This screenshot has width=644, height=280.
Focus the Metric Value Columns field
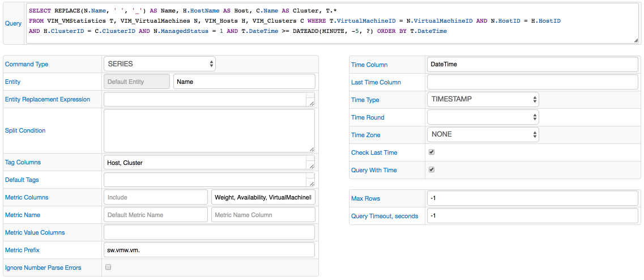point(209,232)
